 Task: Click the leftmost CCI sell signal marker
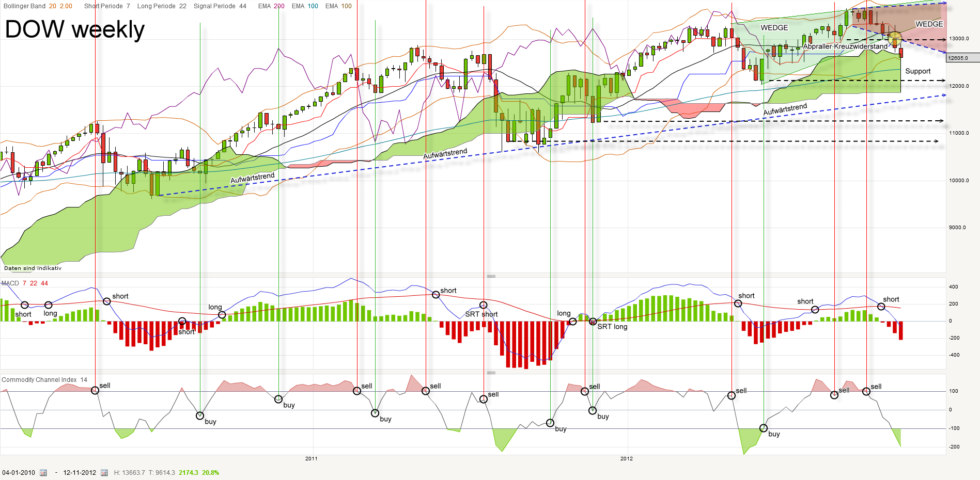click(94, 390)
